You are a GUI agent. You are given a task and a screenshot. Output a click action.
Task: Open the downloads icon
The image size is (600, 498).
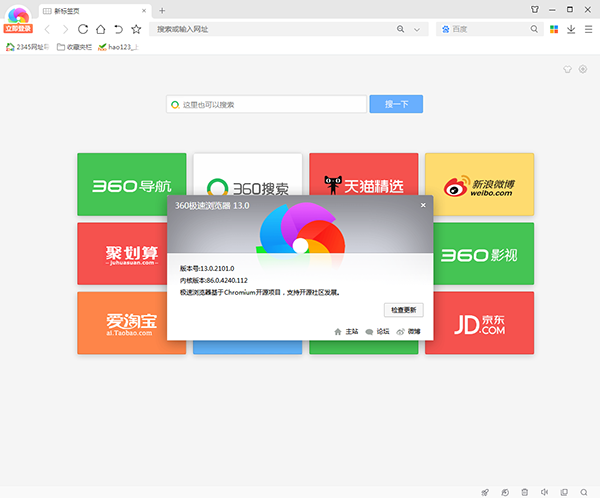tap(571, 29)
